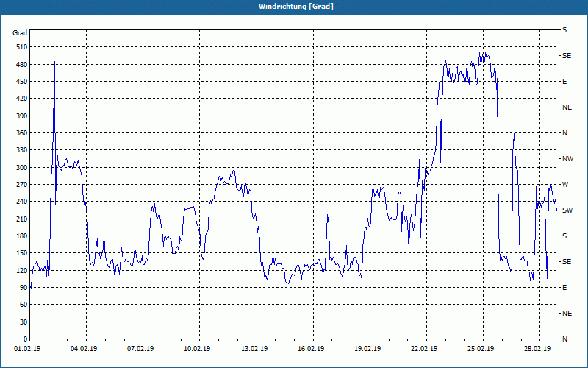Select the y-axis value '450'

pyautogui.click(x=22, y=82)
